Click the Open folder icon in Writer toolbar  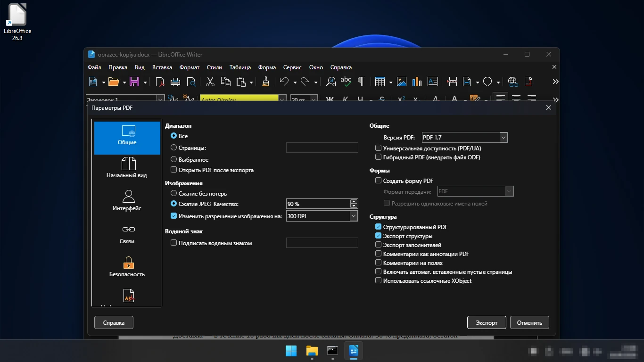[114, 82]
